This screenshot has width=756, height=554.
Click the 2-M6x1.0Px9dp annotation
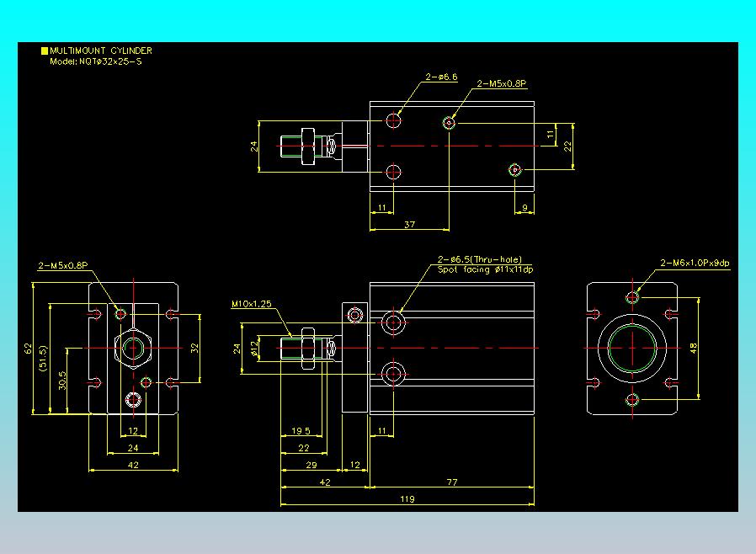695,264
